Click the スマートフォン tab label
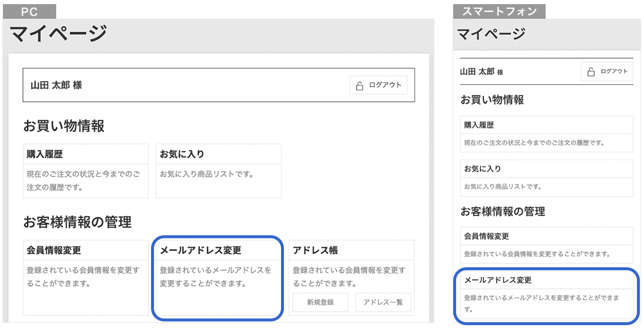The height and width of the screenshot is (334, 644). pos(499,12)
